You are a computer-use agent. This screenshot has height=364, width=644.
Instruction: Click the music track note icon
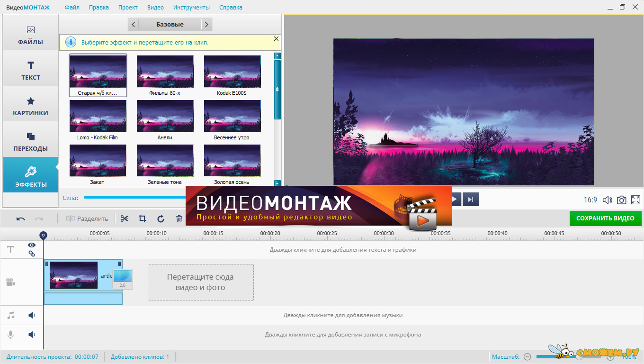[10, 315]
